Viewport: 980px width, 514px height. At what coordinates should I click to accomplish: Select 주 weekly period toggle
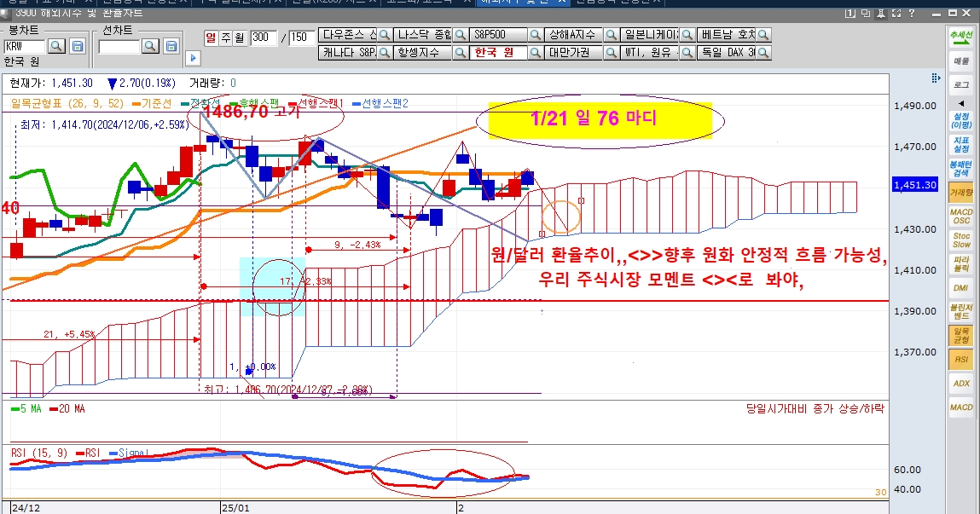click(x=225, y=38)
